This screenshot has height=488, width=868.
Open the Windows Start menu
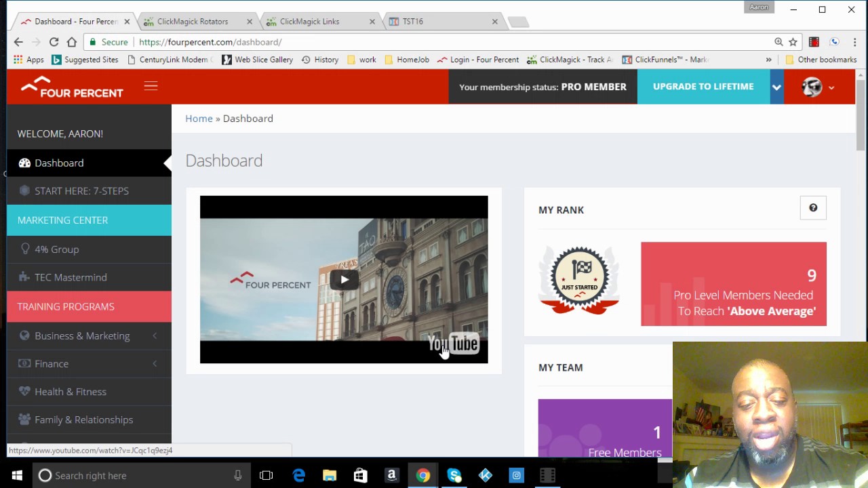(17, 476)
